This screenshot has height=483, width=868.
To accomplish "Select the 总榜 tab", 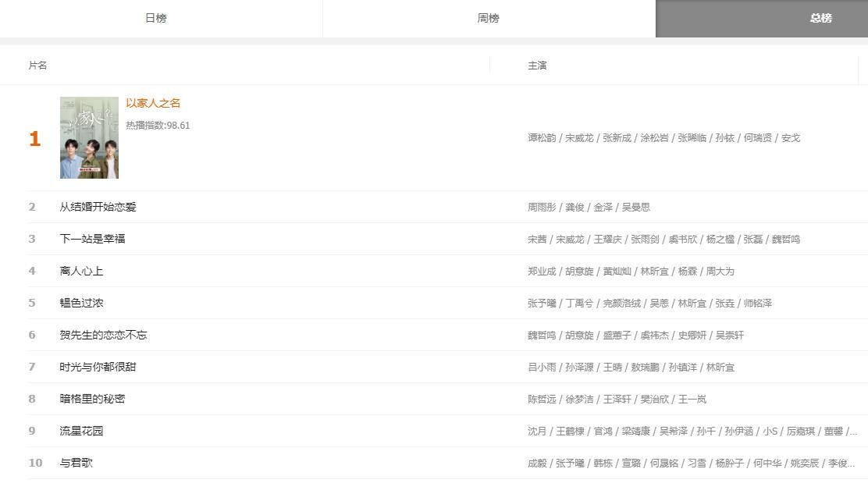I will (x=820, y=18).
